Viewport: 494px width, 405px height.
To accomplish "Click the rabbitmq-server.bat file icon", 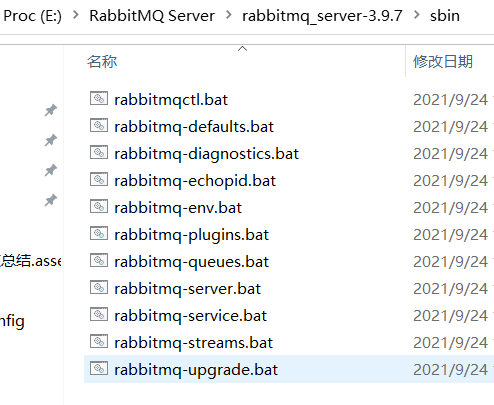I will (99, 288).
